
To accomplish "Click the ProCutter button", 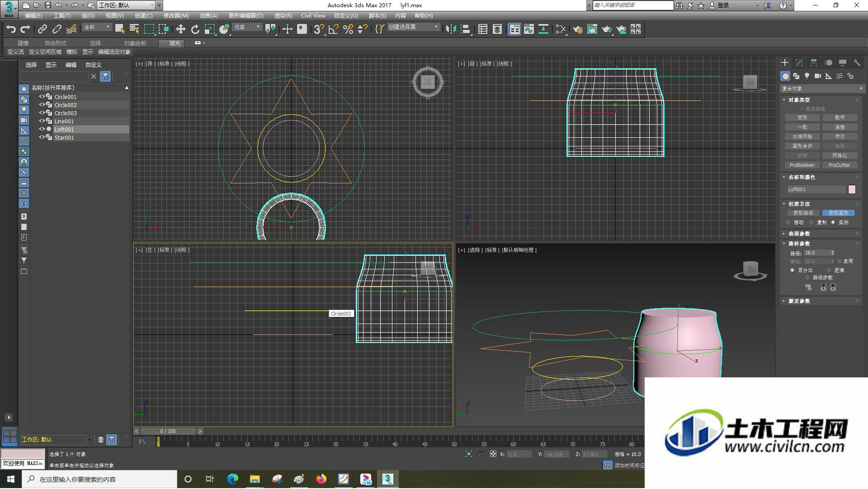I will tap(839, 165).
